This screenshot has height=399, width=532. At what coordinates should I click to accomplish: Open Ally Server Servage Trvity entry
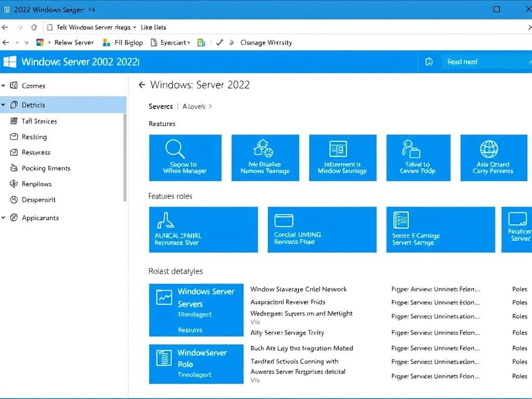pos(287,332)
